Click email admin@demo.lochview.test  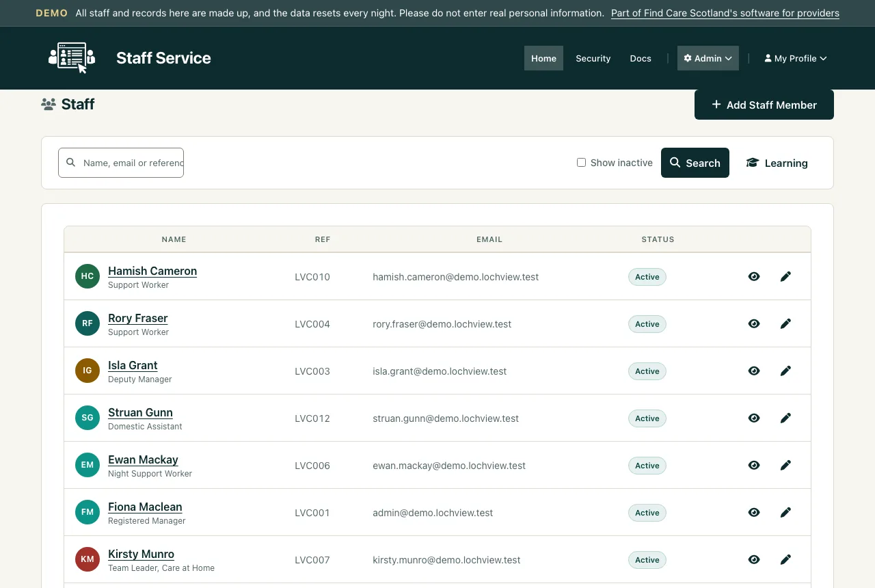point(433,513)
